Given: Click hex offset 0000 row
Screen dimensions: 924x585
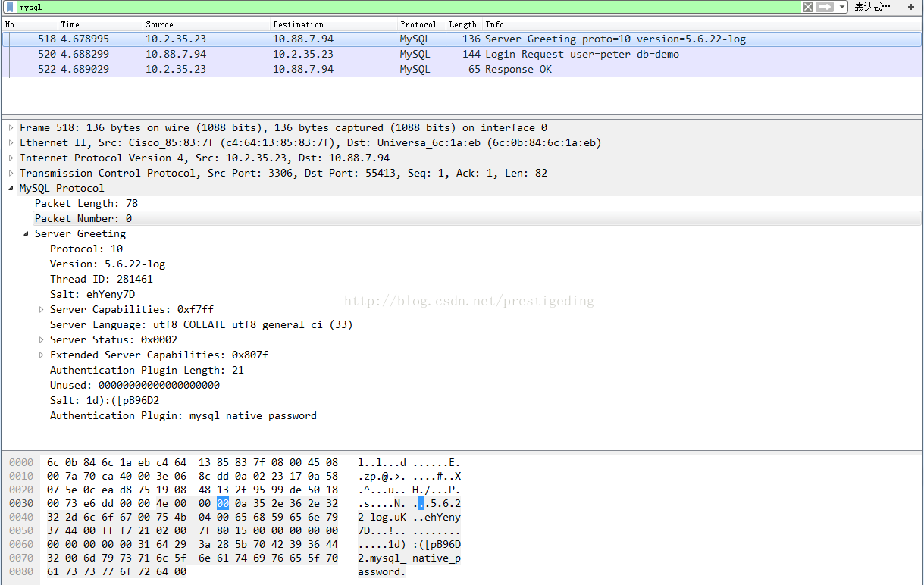Looking at the screenshot, I should [21, 462].
